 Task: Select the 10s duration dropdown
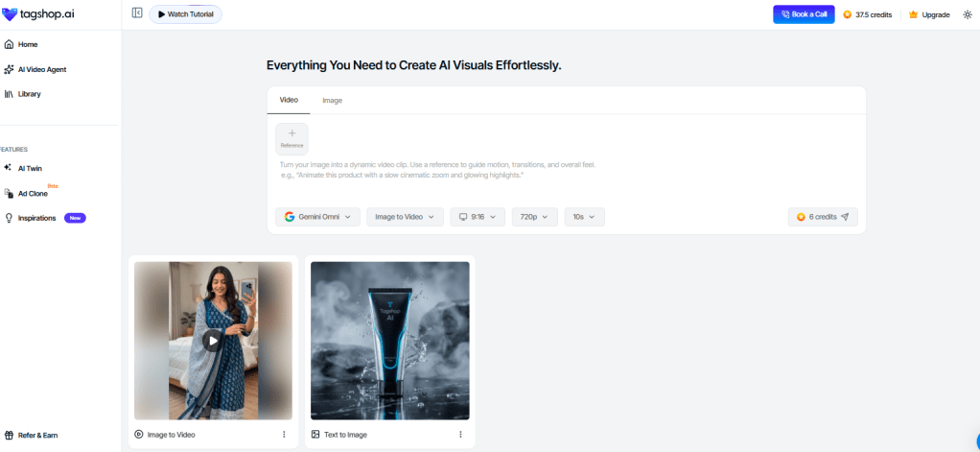(584, 217)
